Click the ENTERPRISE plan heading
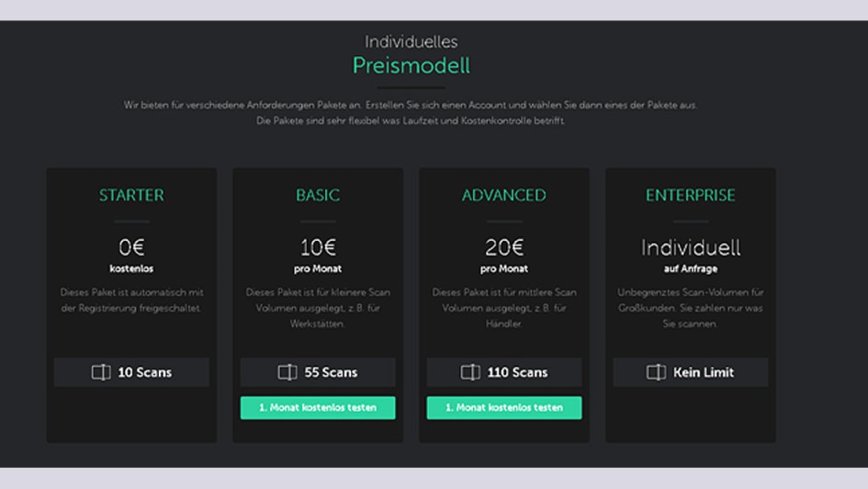Screen dimensions: 868x489 click(691, 196)
